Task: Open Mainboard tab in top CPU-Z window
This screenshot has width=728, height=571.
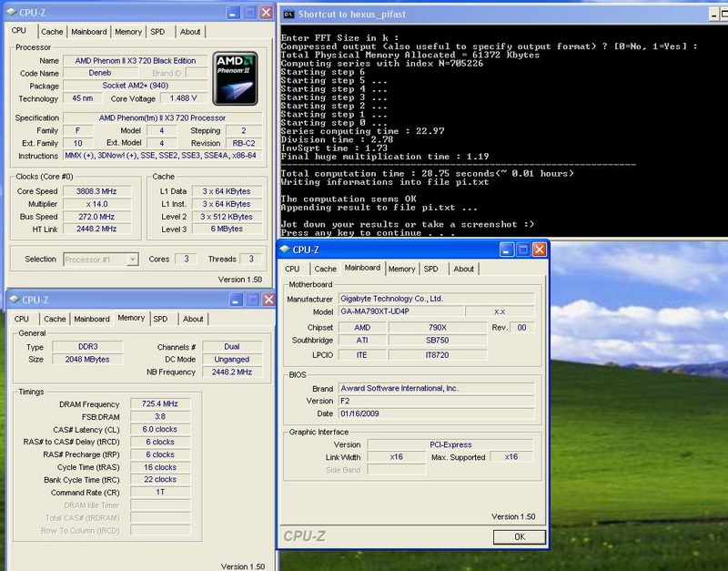Action: point(88,32)
